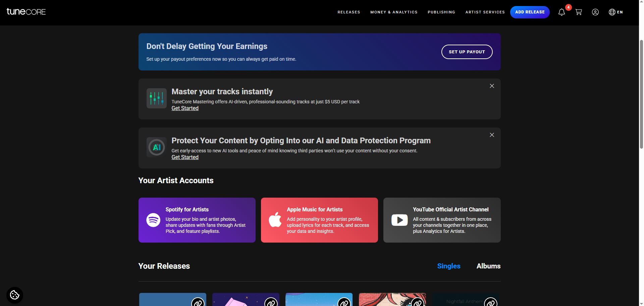Screen dimensions: 644x306
Task: Select the Singles tab
Action: tap(449, 266)
